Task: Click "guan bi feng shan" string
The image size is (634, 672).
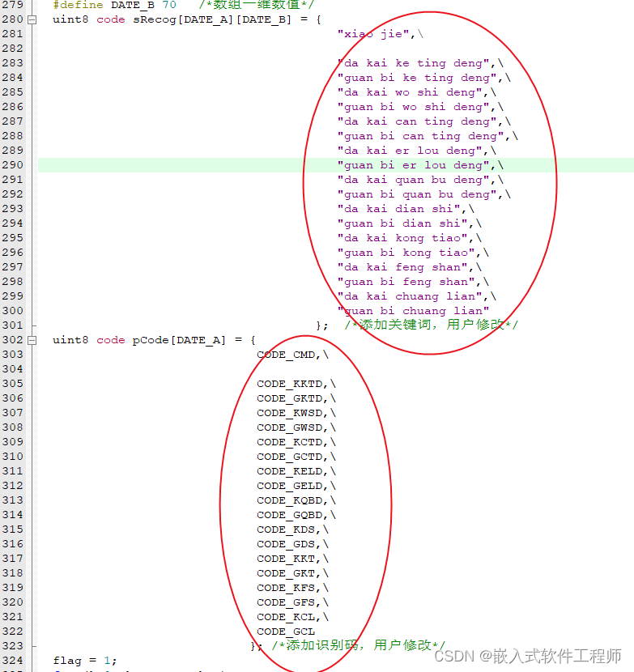Action: click(406, 282)
